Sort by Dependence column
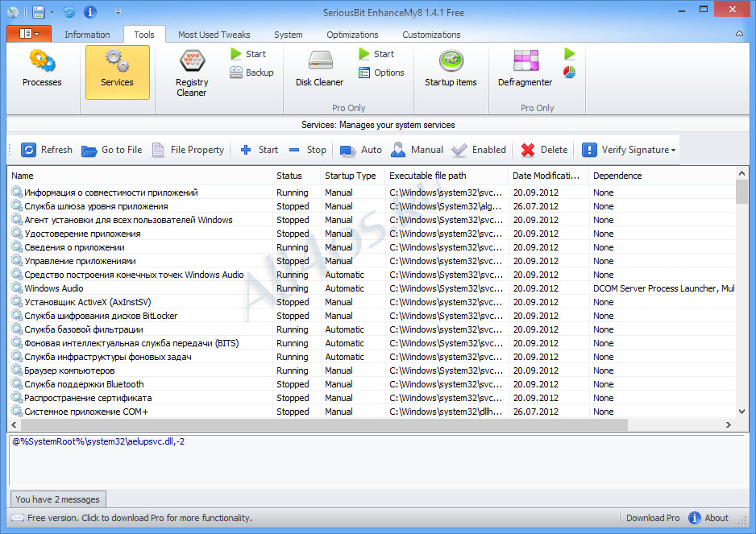 coord(663,176)
